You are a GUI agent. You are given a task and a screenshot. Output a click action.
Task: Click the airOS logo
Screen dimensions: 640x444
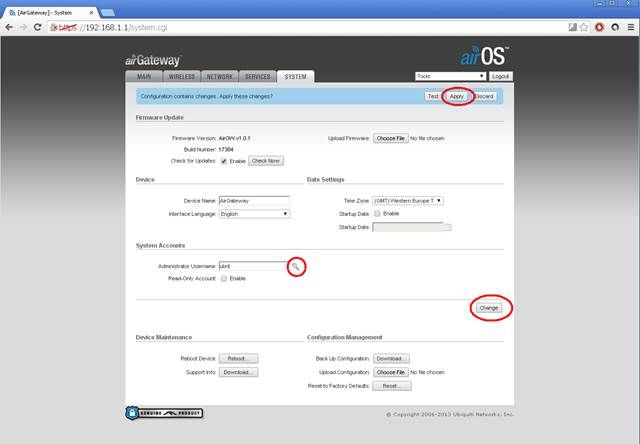click(485, 56)
